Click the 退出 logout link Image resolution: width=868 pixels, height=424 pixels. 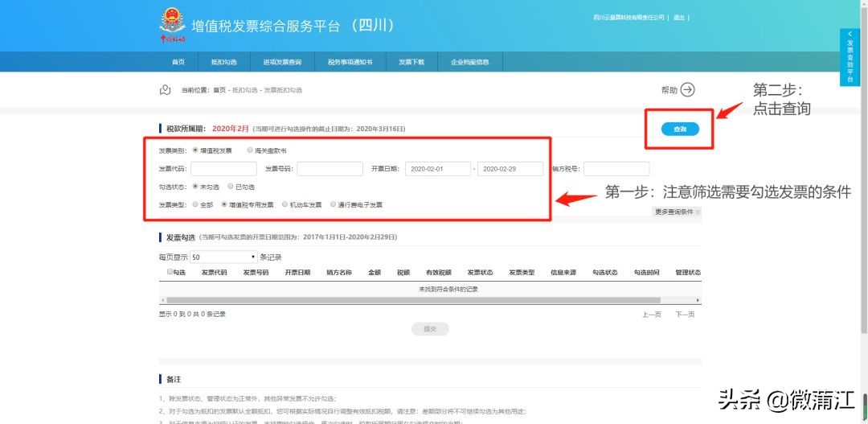pyautogui.click(x=678, y=18)
